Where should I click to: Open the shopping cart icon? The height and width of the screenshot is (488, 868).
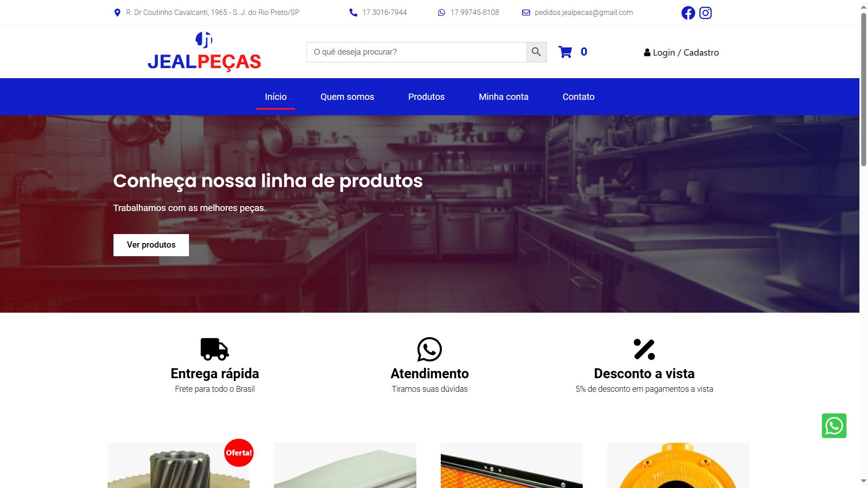[x=565, y=52]
